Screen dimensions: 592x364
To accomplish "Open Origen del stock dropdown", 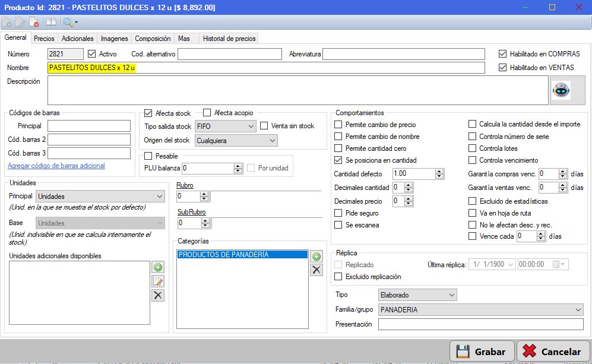I will tap(236, 141).
